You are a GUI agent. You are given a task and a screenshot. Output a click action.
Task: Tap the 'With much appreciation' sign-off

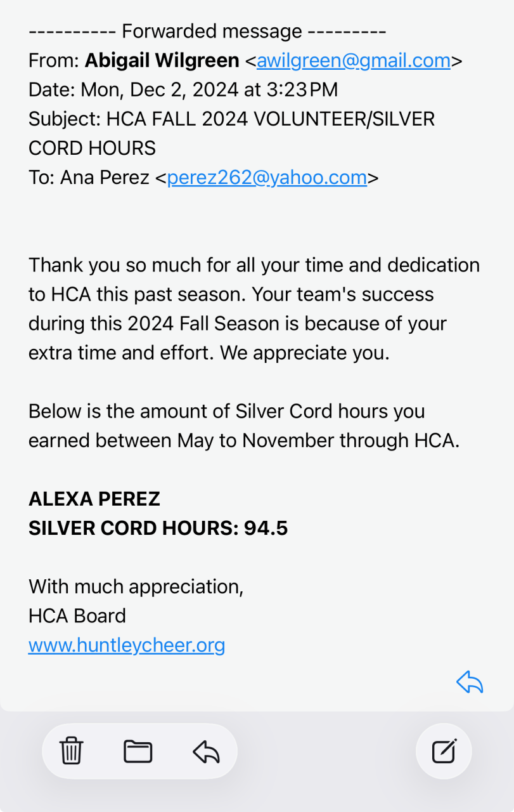136,586
